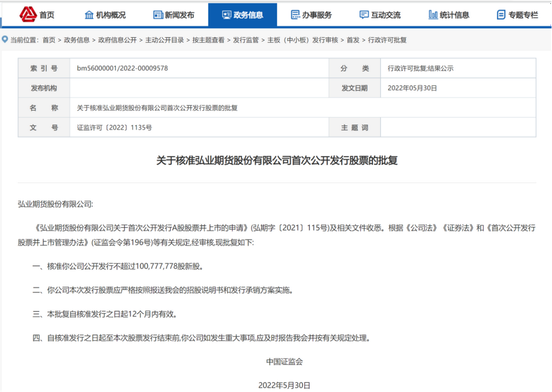Image resolution: width=552 pixels, height=392 pixels.
Task: Open 发行监管 breadcrumb link
Action: (x=246, y=40)
